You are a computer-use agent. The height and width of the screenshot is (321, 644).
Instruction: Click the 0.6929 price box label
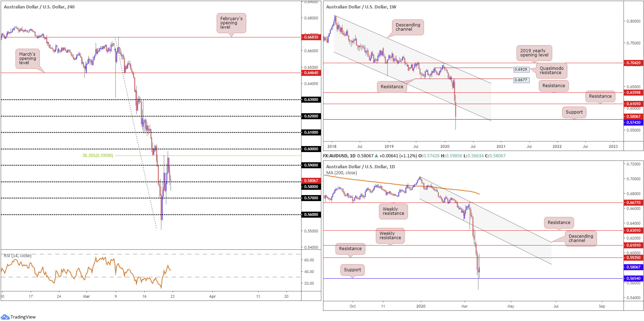(x=521, y=69)
